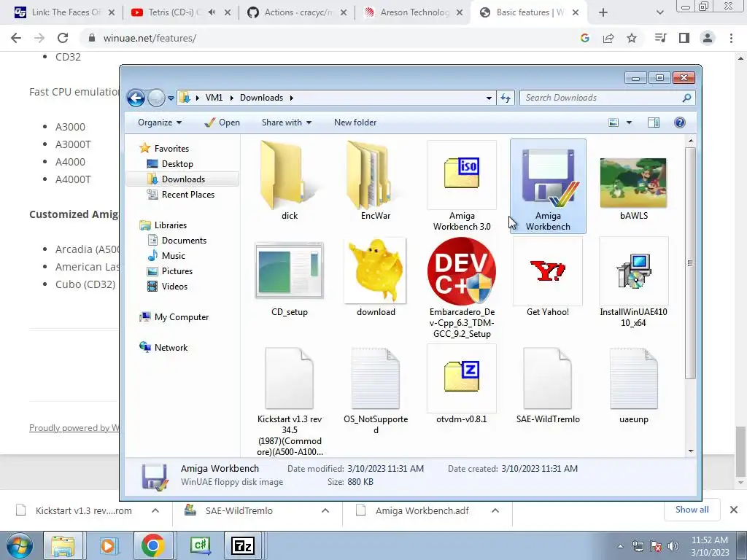The height and width of the screenshot is (560, 747).
Task: Bookmark this page with the star icon
Action: pyautogui.click(x=632, y=38)
